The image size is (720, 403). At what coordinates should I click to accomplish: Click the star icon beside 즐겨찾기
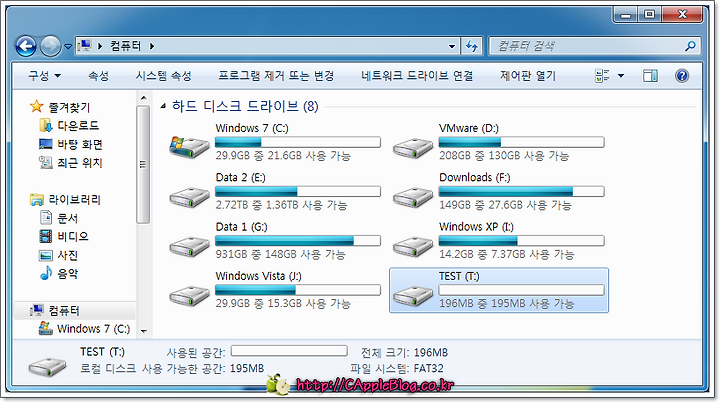click(36, 106)
